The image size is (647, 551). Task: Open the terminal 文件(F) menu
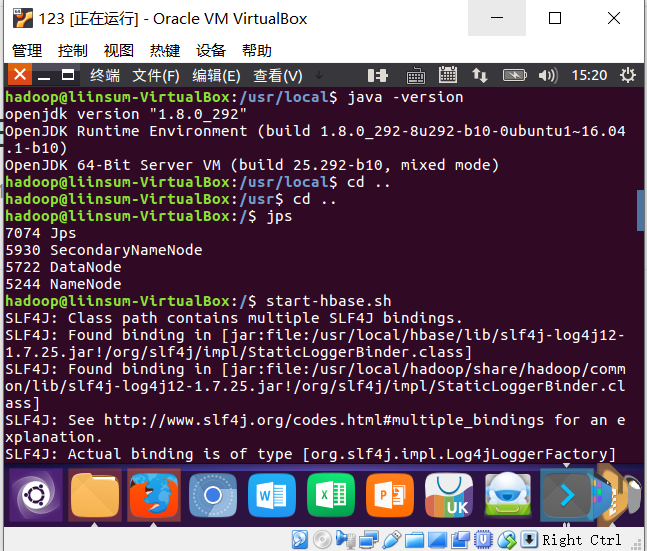tap(156, 76)
